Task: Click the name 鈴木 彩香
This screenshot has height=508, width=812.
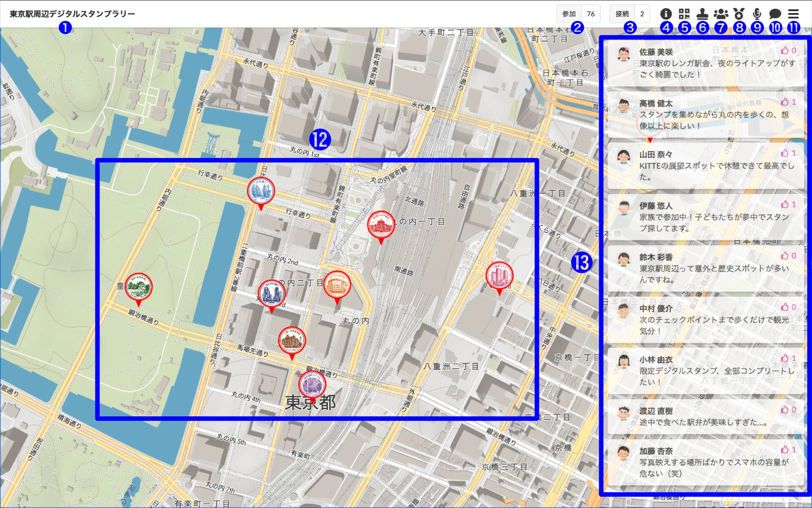Action: tap(656, 257)
